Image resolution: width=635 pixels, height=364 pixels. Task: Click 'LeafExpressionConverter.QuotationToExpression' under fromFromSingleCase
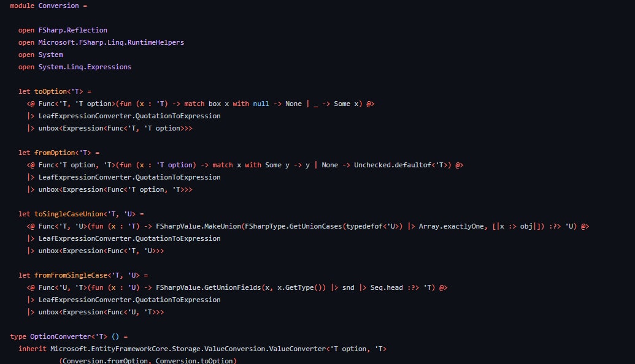click(129, 300)
